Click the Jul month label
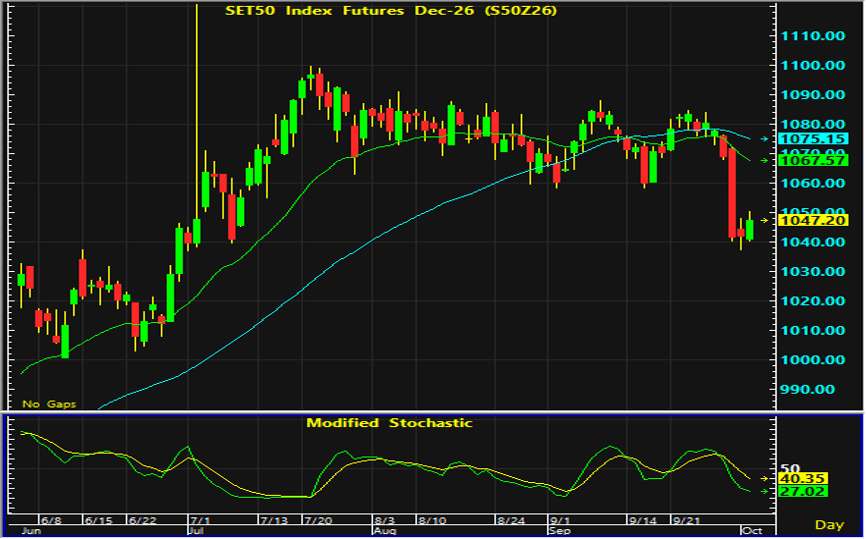Image resolution: width=866 pixels, height=539 pixels. tap(196, 531)
